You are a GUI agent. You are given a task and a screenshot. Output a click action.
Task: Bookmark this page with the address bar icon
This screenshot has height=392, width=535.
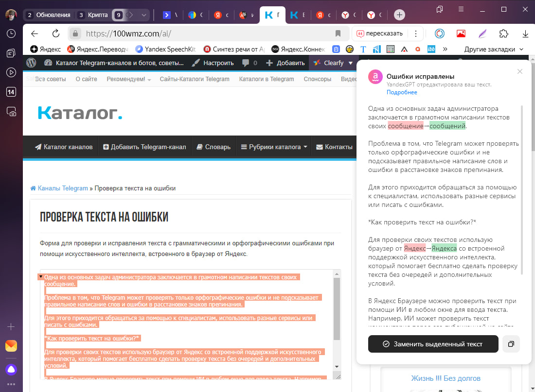pos(338,34)
